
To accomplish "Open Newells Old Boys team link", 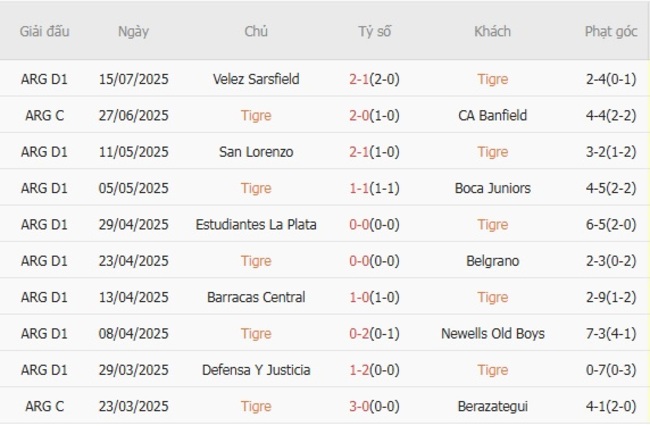I will (x=492, y=334).
